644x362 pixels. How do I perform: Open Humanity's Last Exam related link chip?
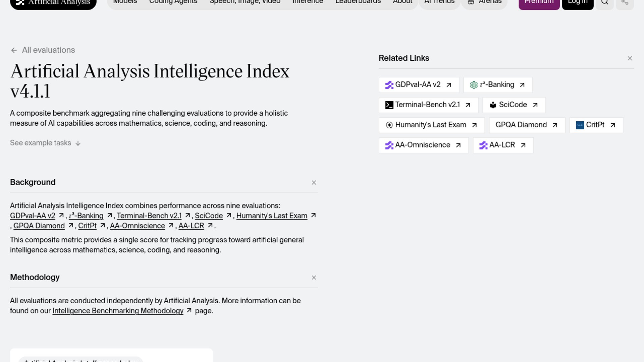click(432, 125)
